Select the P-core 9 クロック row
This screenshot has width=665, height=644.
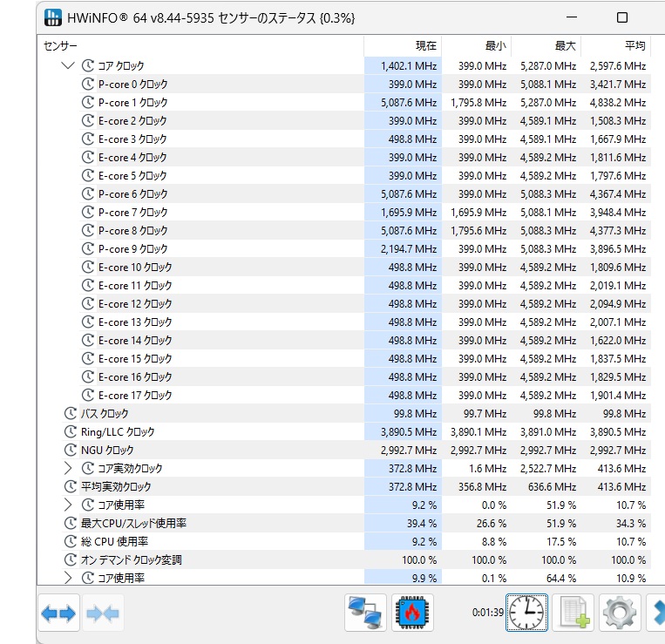[364, 249]
